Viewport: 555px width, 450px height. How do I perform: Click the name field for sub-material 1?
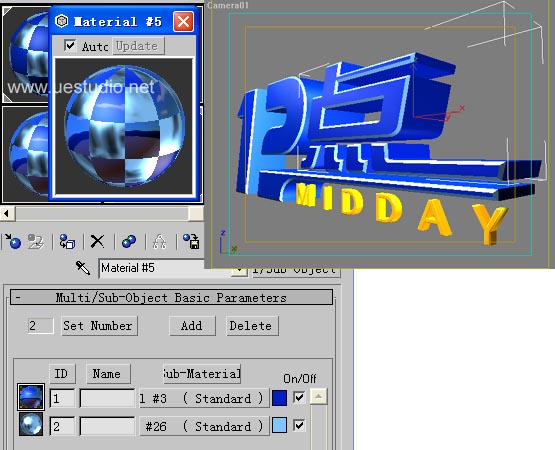(108, 398)
